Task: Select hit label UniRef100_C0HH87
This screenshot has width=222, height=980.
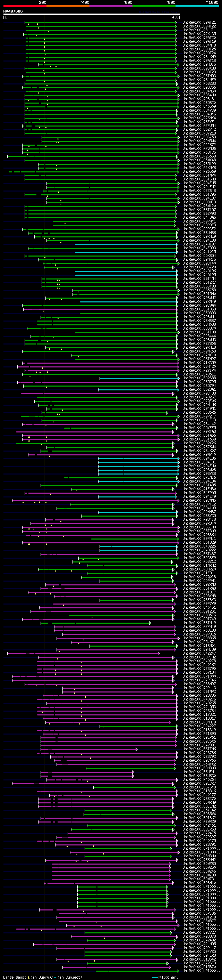Action: click(x=199, y=512)
